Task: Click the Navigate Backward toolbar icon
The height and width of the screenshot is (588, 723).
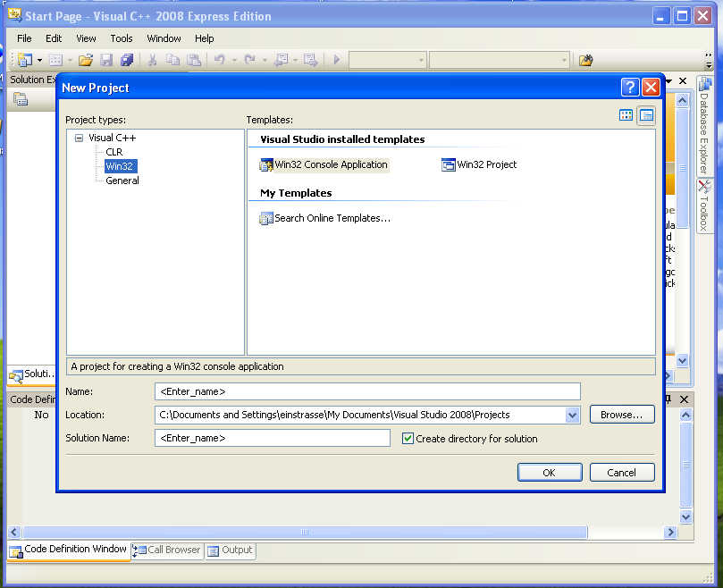Action: coord(281,60)
